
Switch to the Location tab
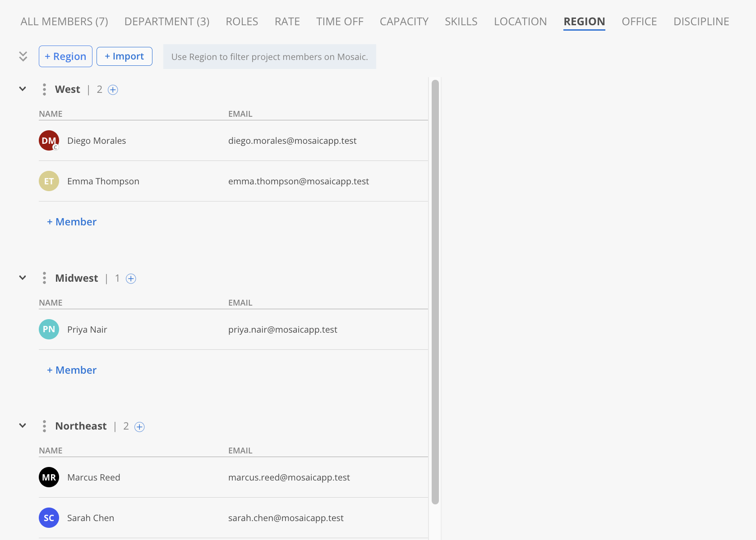521,22
